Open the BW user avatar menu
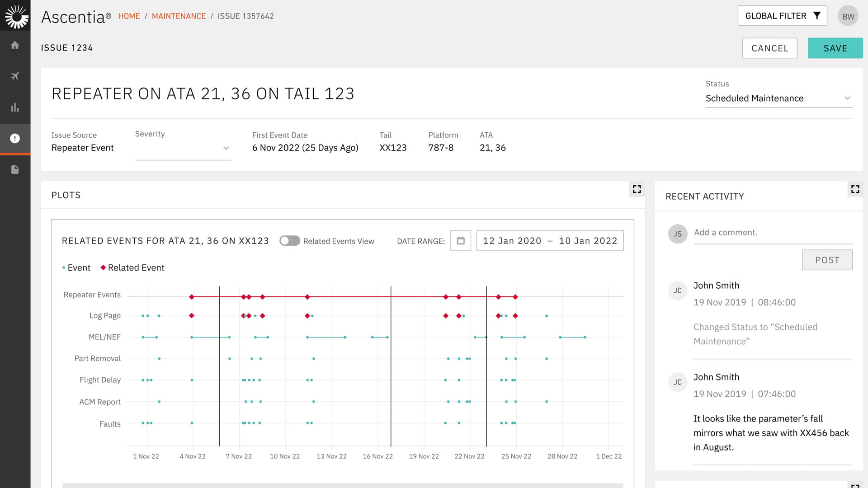Screen dimensions: 868x488 click(x=848, y=16)
